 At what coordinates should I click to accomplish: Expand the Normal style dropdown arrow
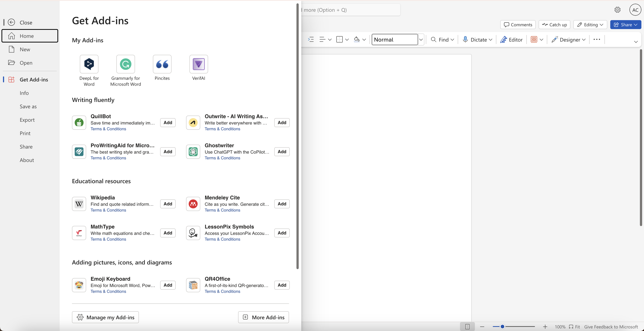pyautogui.click(x=421, y=40)
